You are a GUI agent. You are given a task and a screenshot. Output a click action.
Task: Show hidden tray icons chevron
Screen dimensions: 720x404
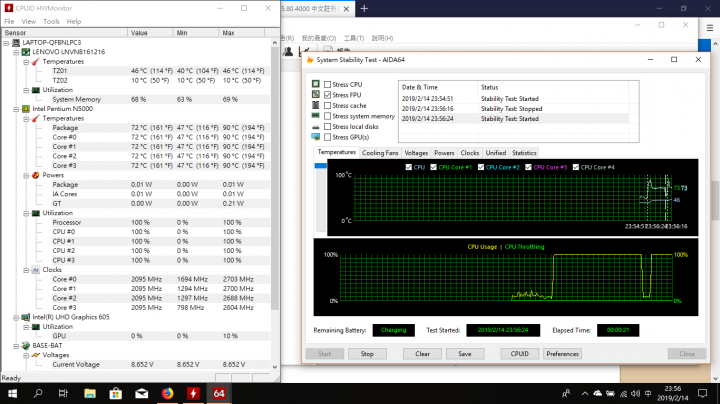(585, 393)
